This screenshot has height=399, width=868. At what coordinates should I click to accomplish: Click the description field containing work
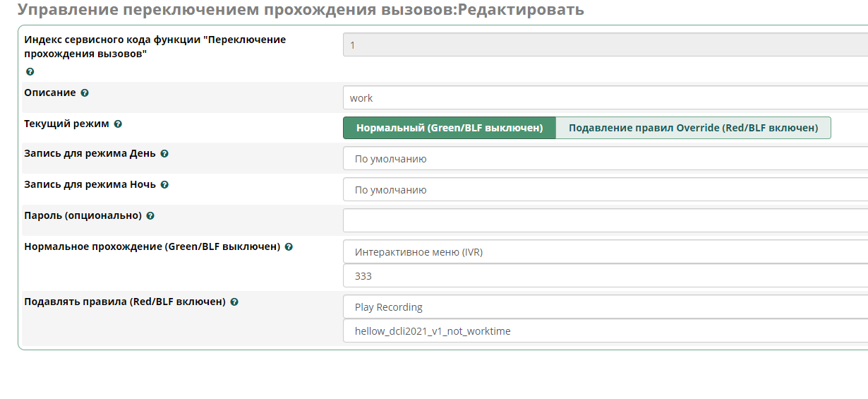[x=605, y=98]
